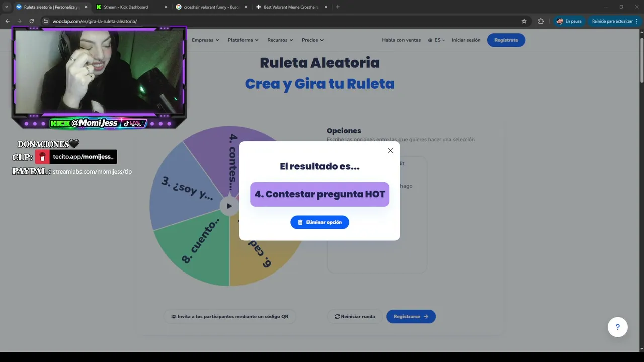Expand the Precios menu

(312, 40)
